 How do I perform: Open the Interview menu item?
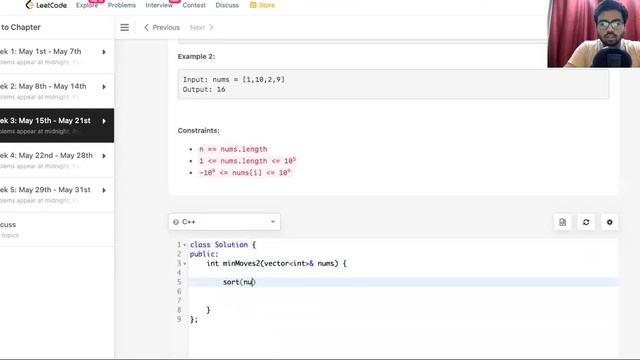(x=159, y=5)
